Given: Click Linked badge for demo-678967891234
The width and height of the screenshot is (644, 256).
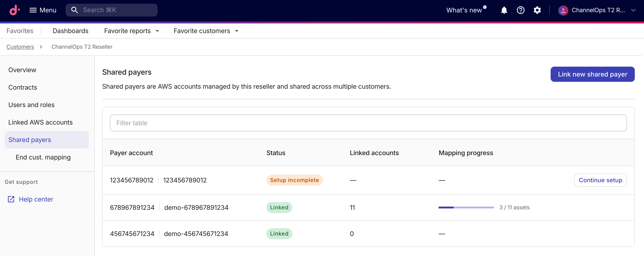Looking at the screenshot, I should click(279, 207).
